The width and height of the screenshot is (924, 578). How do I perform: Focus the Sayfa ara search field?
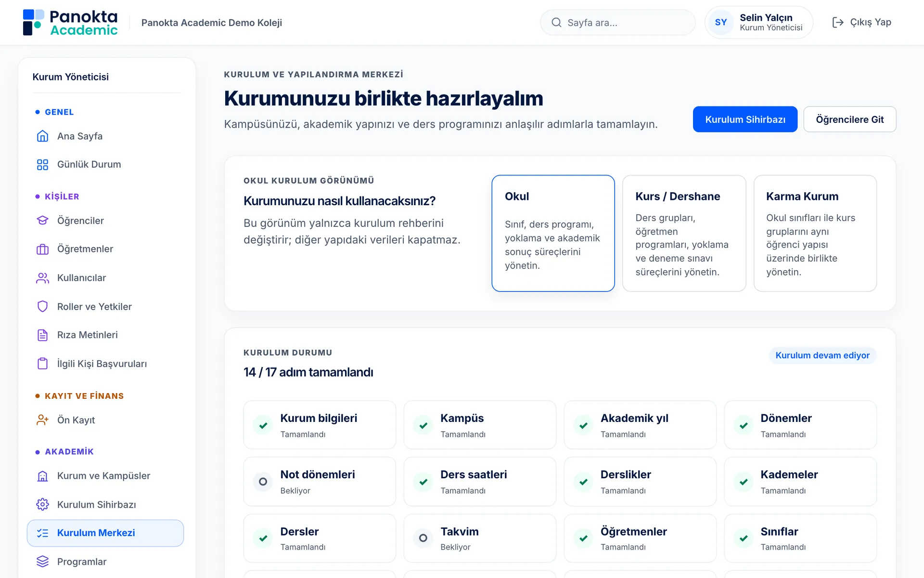tap(617, 23)
